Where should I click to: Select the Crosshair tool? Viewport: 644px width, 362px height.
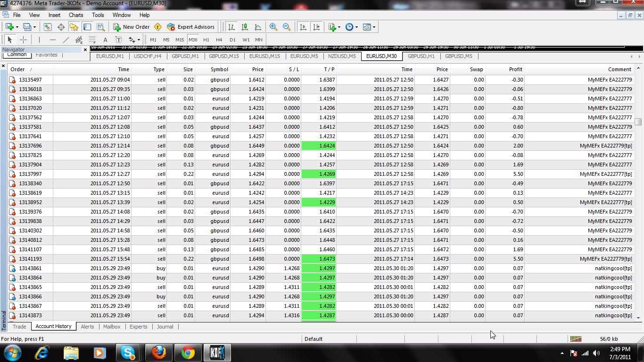pyautogui.click(x=23, y=40)
